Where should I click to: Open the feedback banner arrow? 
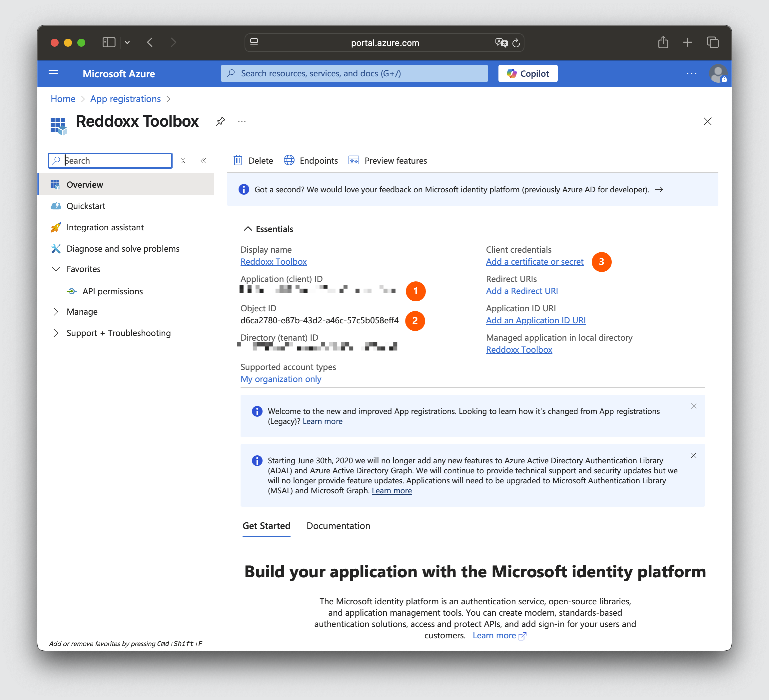coord(659,189)
